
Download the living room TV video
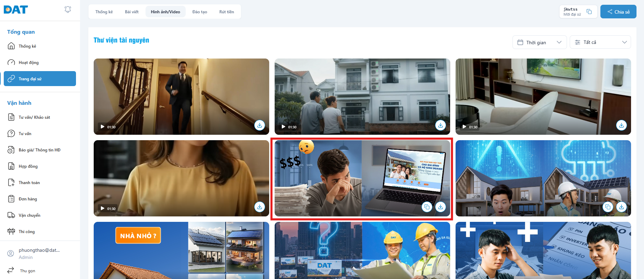pyautogui.click(x=622, y=125)
